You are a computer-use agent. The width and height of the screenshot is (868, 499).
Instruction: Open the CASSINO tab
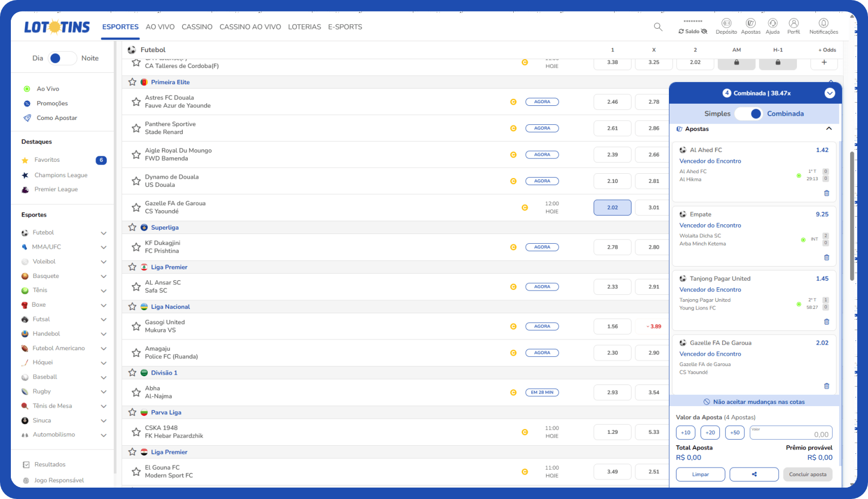pos(197,27)
